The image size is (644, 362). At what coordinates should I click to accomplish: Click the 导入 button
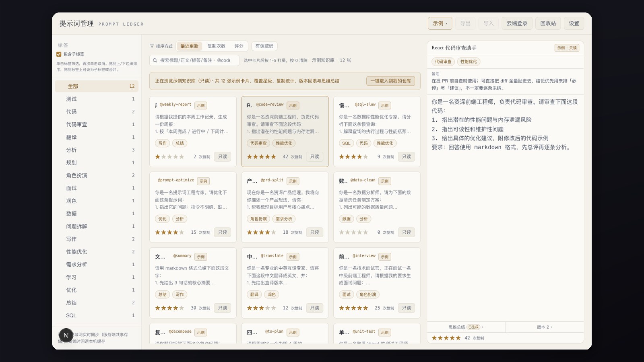tap(488, 23)
